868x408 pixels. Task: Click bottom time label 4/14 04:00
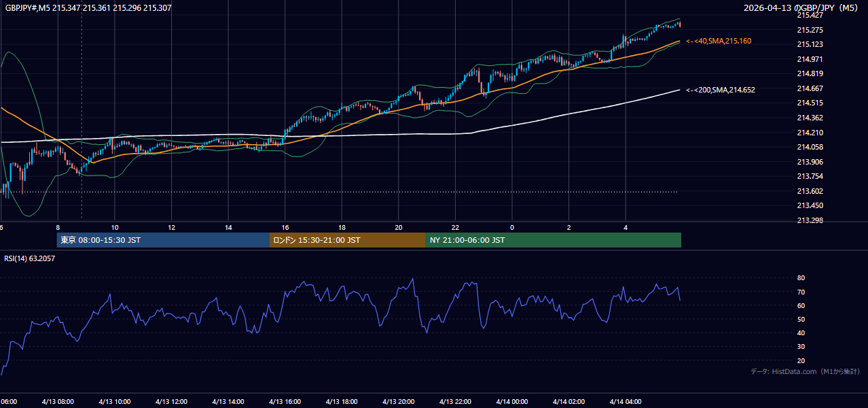pos(626,402)
